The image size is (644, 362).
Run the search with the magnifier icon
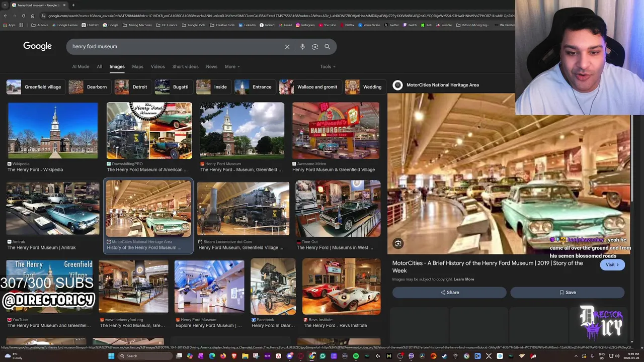click(327, 47)
